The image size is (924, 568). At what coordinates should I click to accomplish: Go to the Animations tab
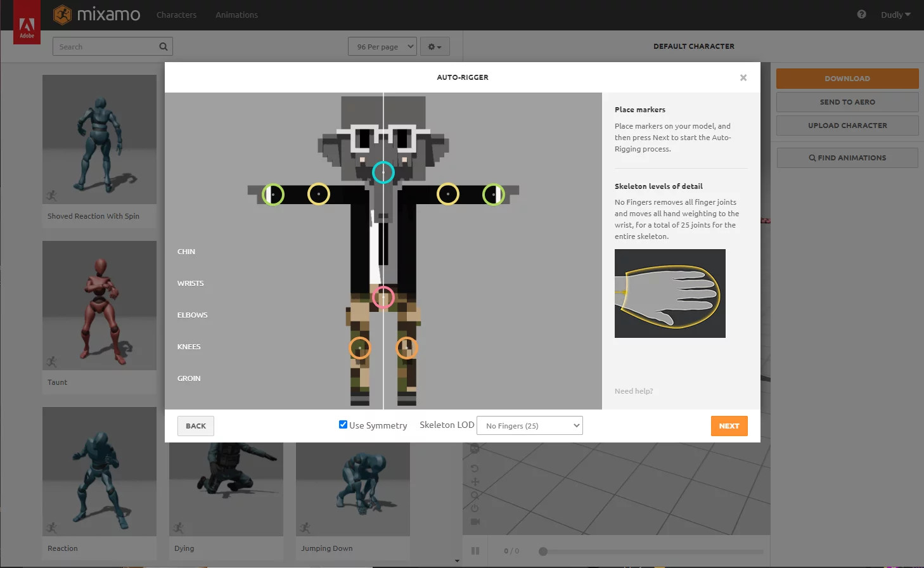click(236, 15)
